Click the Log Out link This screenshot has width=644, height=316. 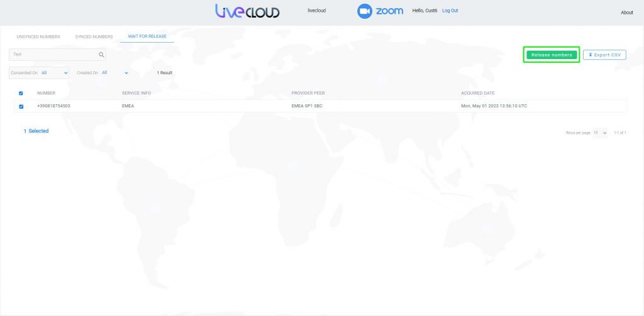coord(450,11)
